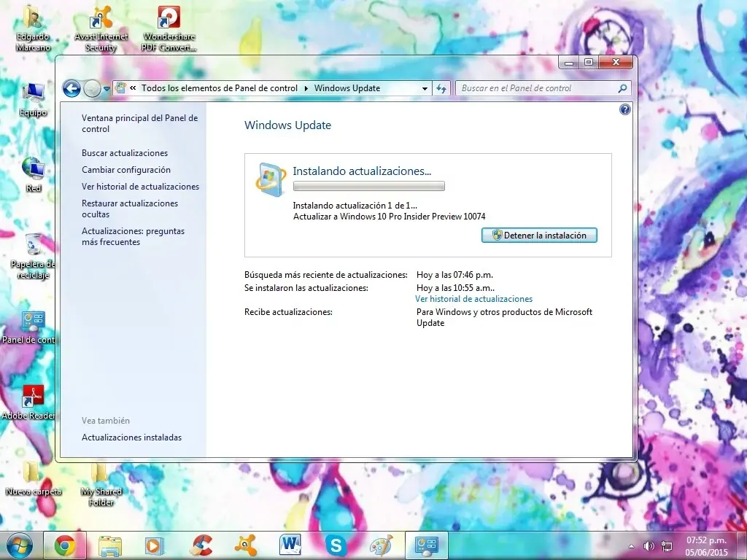
Task: Open Avast from the taskbar
Action: click(x=246, y=545)
